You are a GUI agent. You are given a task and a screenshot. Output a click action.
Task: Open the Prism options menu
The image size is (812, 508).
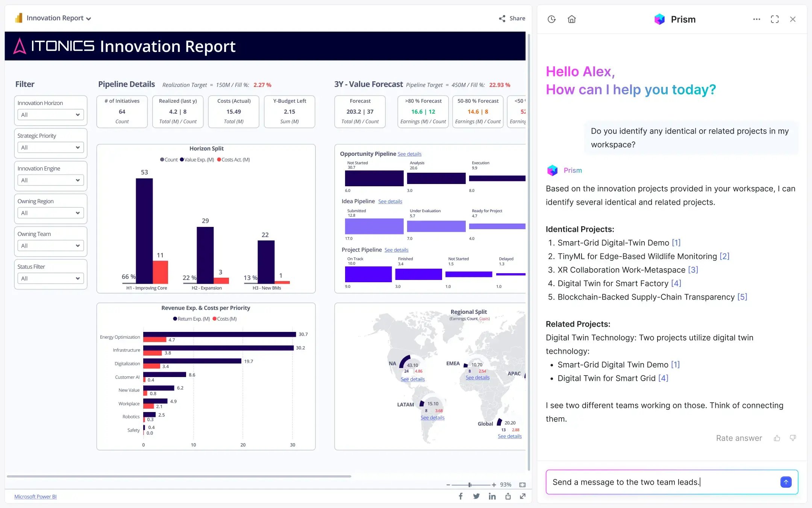[756, 19]
